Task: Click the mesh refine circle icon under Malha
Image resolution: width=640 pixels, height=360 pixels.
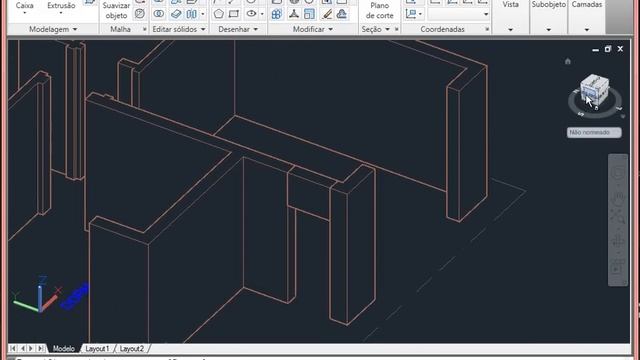Action: [x=140, y=14]
